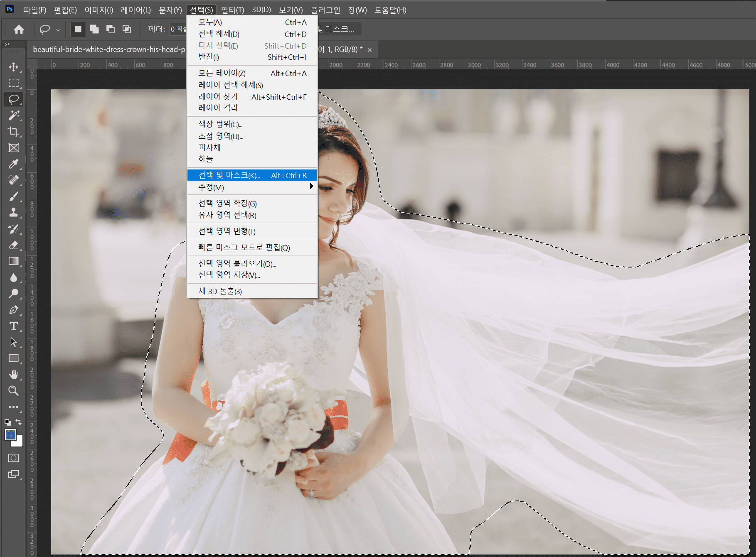Choose 선택 및 마스크(K)... menu entry
756x557 pixels.
[x=252, y=175]
